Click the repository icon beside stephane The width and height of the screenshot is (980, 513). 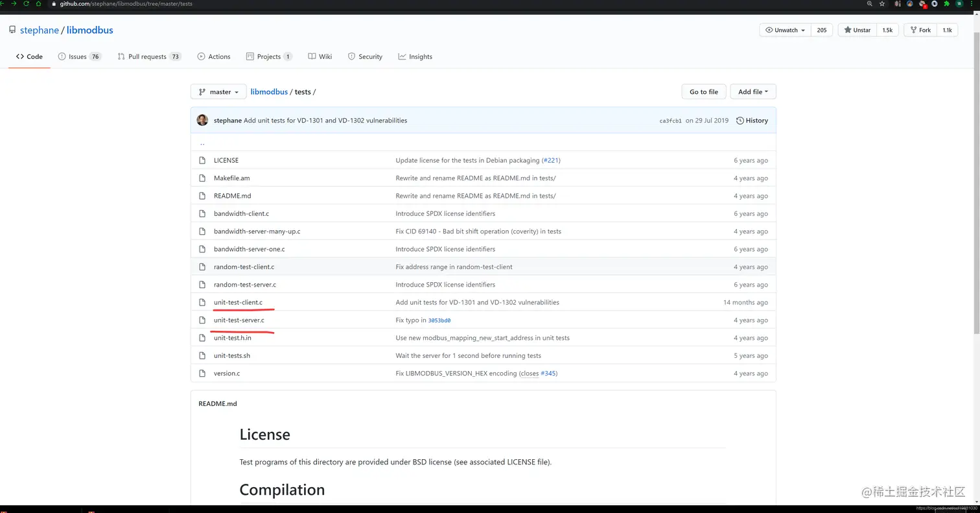point(12,30)
